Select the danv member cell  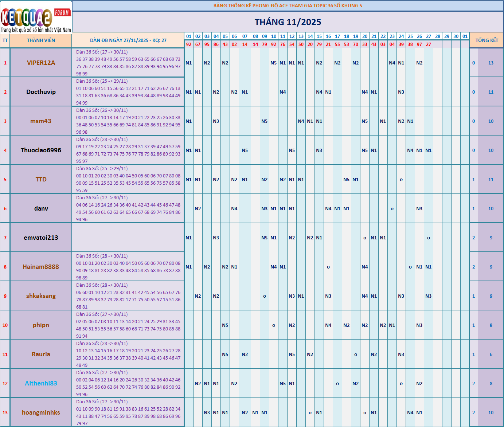click(41, 208)
